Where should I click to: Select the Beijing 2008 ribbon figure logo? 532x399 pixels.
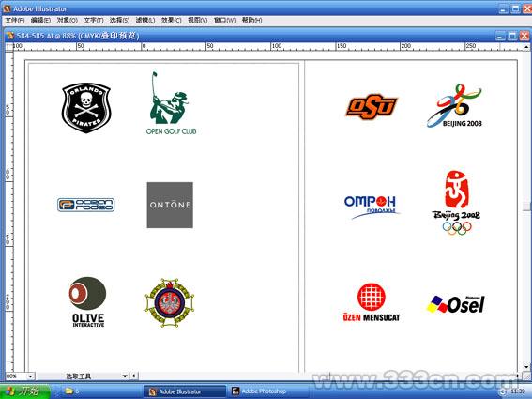454,105
